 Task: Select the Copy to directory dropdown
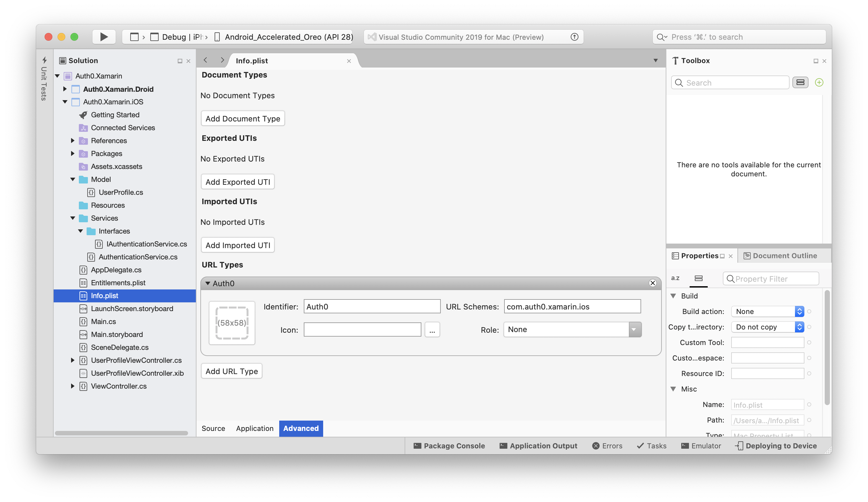pyautogui.click(x=767, y=327)
